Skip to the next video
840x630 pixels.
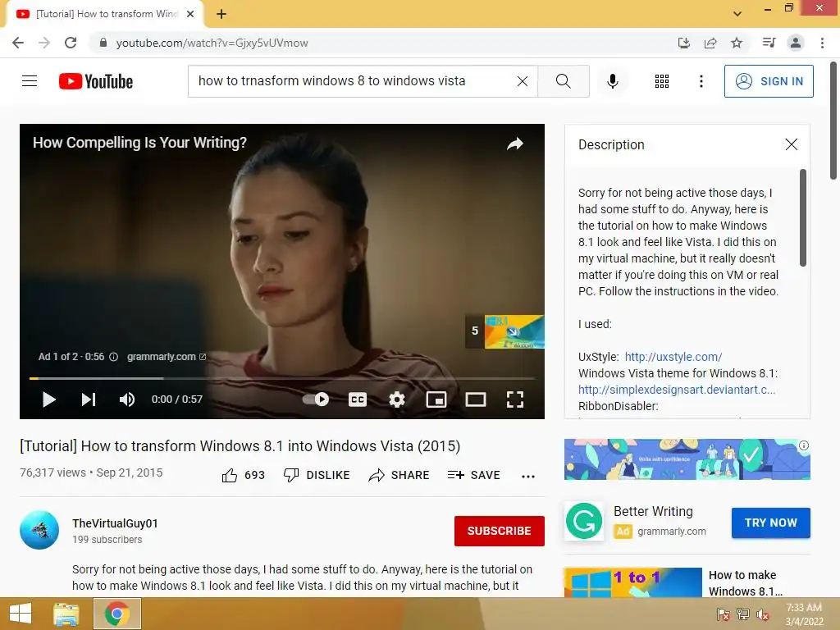(x=89, y=399)
